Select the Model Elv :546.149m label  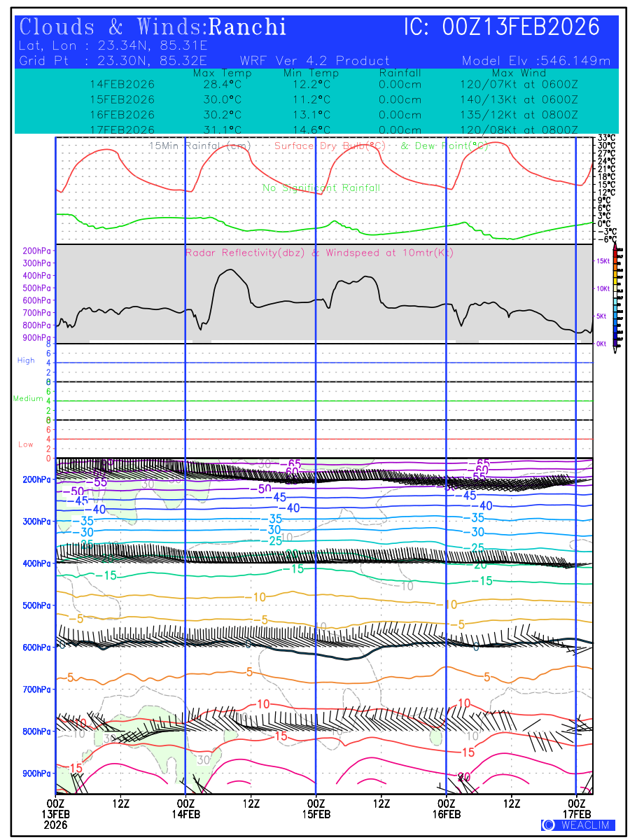pos(536,61)
